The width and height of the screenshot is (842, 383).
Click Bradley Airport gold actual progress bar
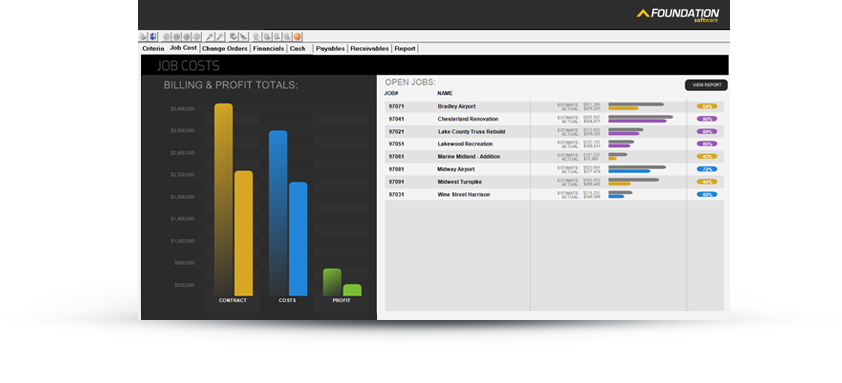click(x=623, y=109)
